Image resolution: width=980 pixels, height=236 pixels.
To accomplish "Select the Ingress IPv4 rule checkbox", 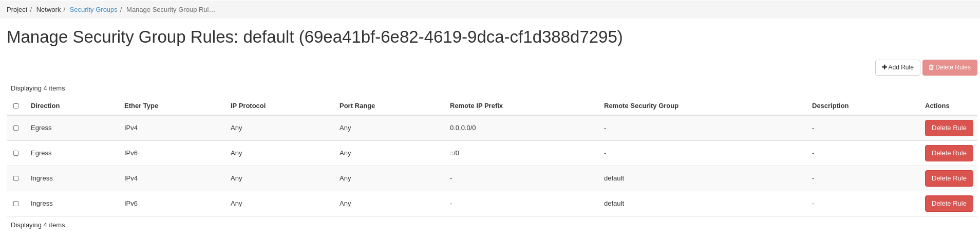I will [x=16, y=178].
